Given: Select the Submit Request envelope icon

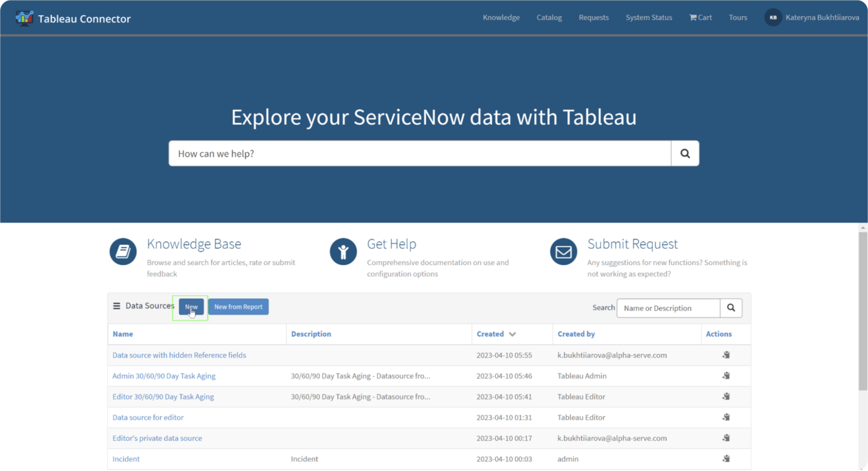Looking at the screenshot, I should point(563,252).
